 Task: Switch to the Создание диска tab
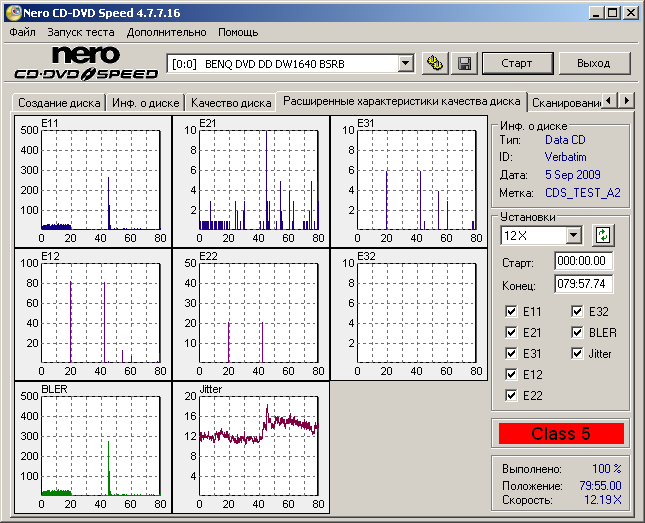click(58, 103)
